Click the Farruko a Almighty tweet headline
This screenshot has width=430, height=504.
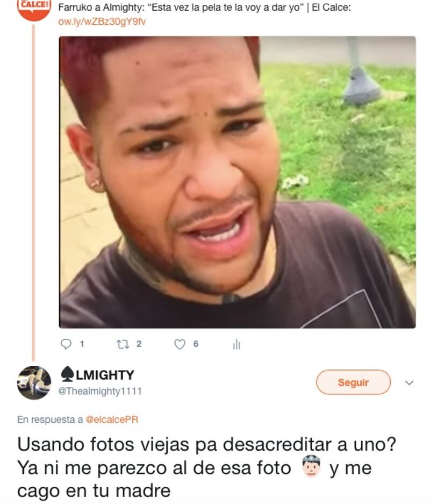(x=205, y=8)
